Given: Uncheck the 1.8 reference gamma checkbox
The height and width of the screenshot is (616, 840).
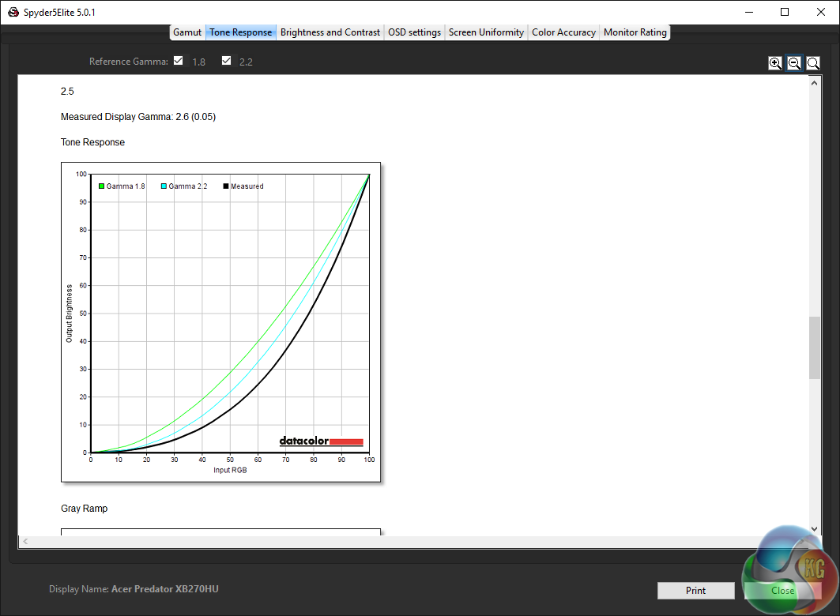Looking at the screenshot, I should point(179,61).
